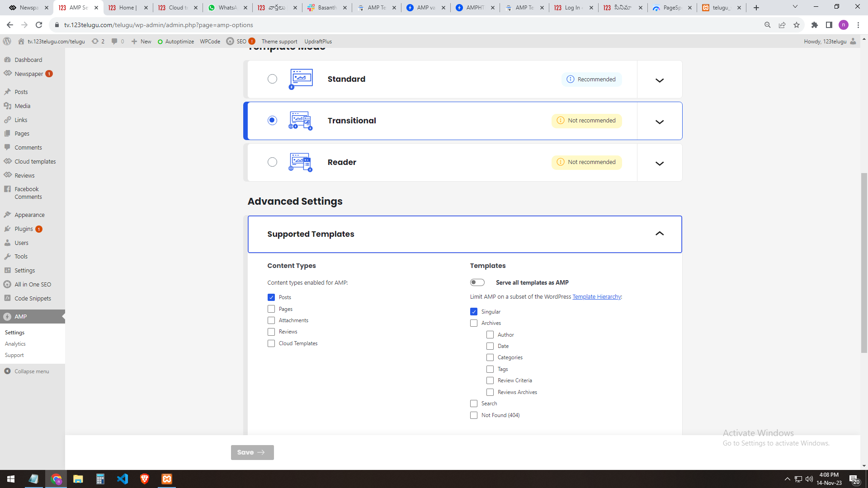Check the Archives template checkbox
868x488 pixels.
point(474,323)
